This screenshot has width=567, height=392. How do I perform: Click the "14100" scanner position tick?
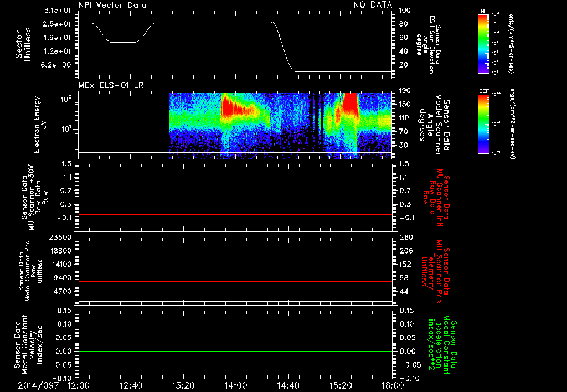(60, 264)
